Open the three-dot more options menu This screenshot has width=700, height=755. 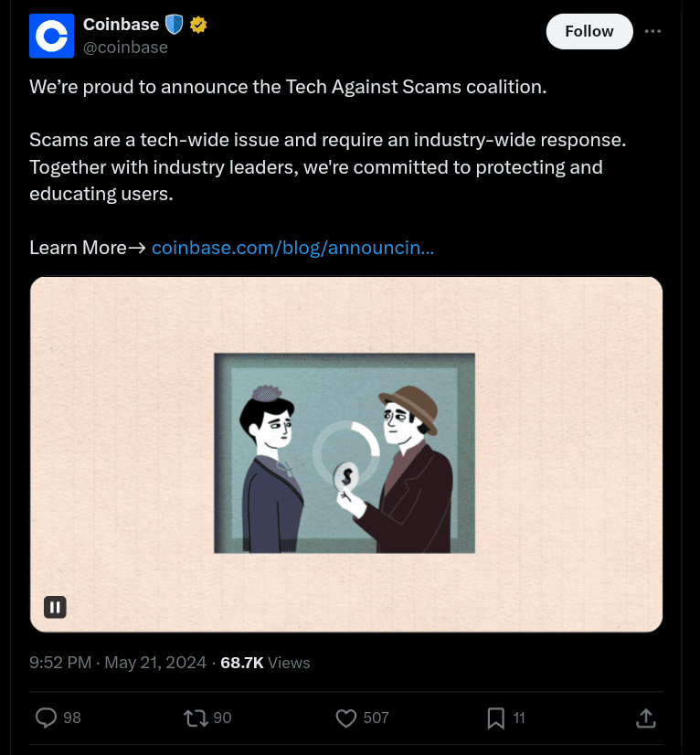point(652,31)
